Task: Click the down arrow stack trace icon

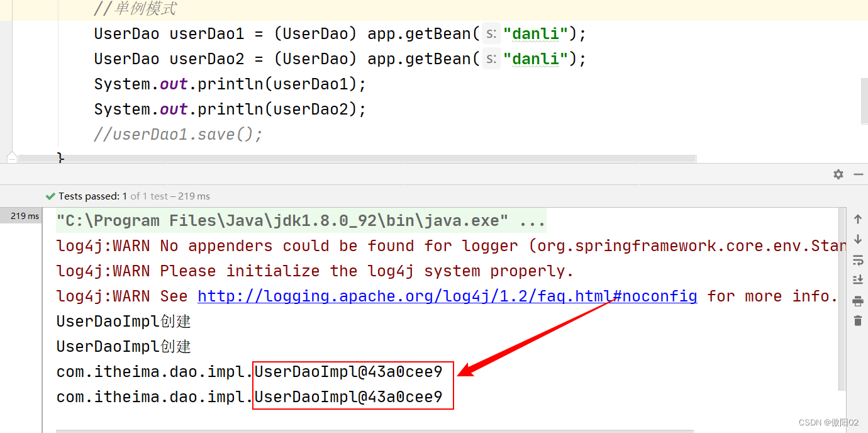Action: (x=857, y=239)
